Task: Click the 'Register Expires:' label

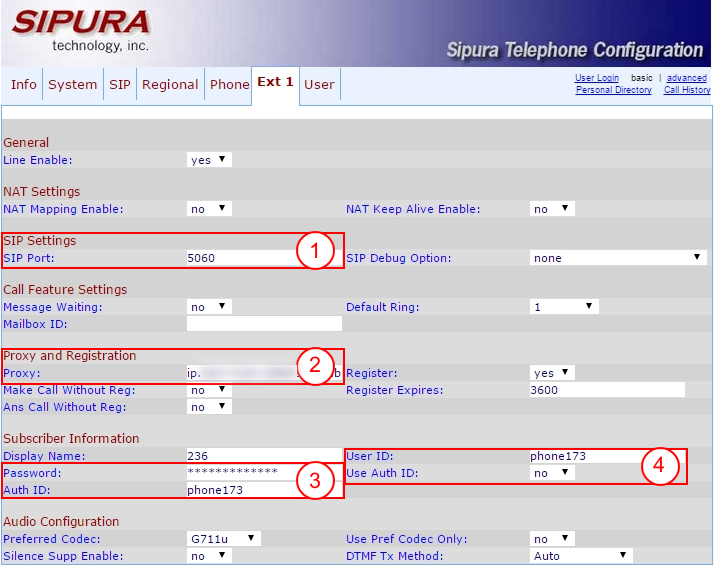Action: [394, 390]
